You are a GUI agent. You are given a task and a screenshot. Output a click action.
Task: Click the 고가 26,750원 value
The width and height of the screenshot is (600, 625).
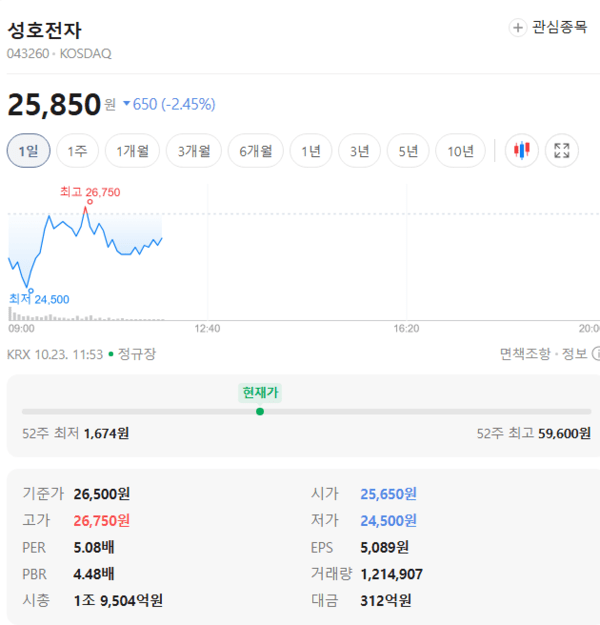(x=102, y=521)
